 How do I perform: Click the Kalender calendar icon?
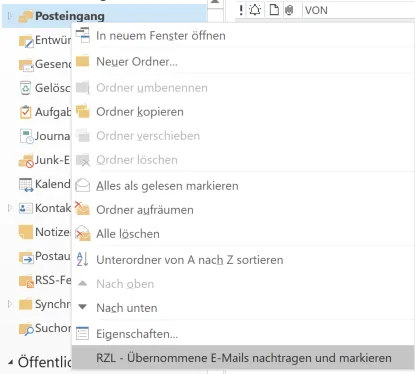click(x=26, y=185)
